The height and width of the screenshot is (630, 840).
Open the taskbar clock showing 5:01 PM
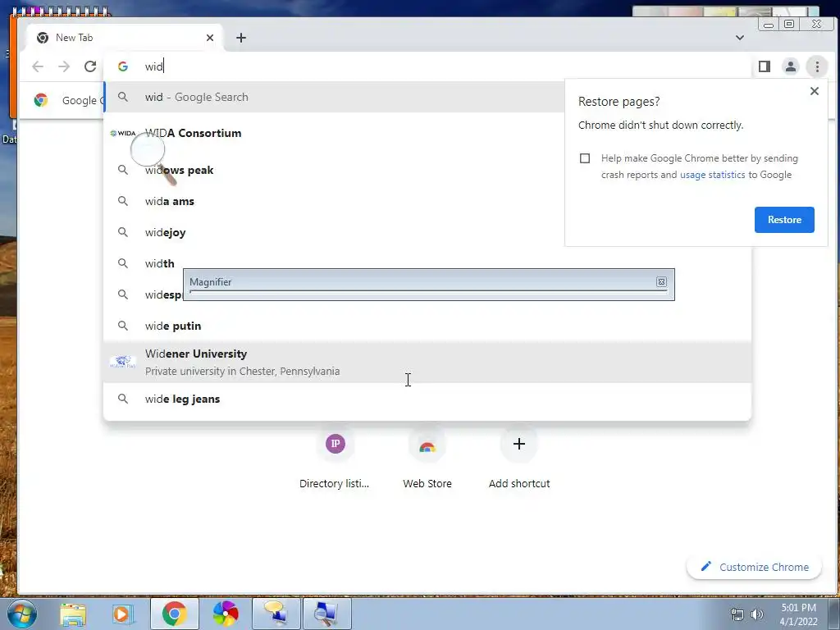coord(798,614)
